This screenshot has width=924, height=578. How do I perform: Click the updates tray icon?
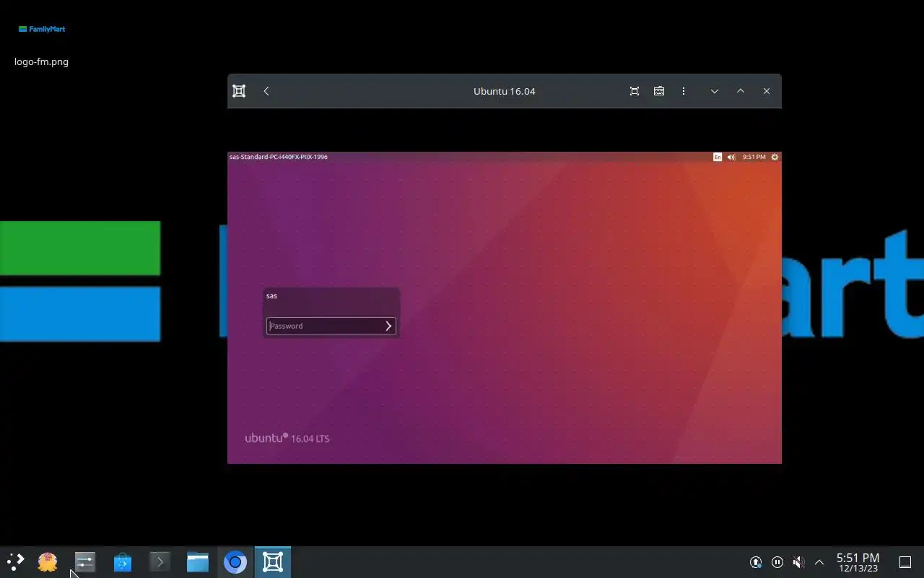(x=756, y=562)
